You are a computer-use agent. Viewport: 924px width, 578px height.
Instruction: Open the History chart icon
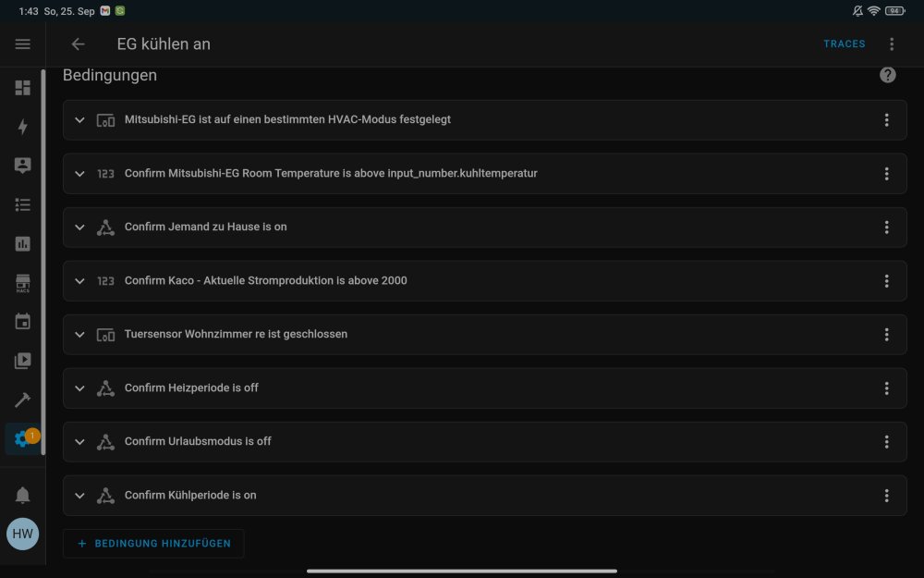click(22, 243)
